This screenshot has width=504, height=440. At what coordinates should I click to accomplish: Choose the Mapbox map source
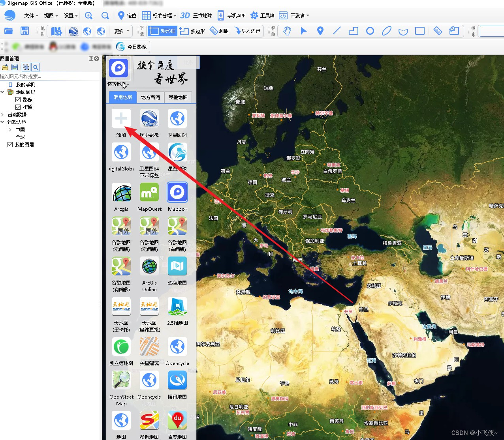[x=177, y=197]
